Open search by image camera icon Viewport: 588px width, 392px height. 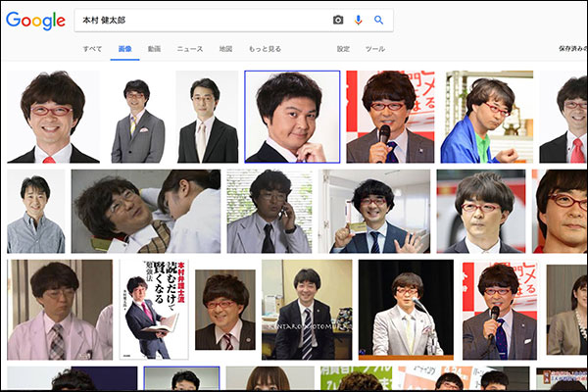338,20
